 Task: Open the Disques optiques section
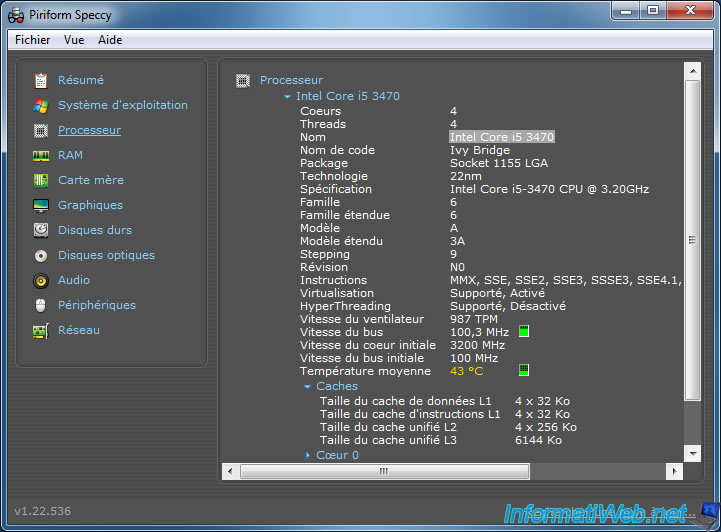coord(106,255)
